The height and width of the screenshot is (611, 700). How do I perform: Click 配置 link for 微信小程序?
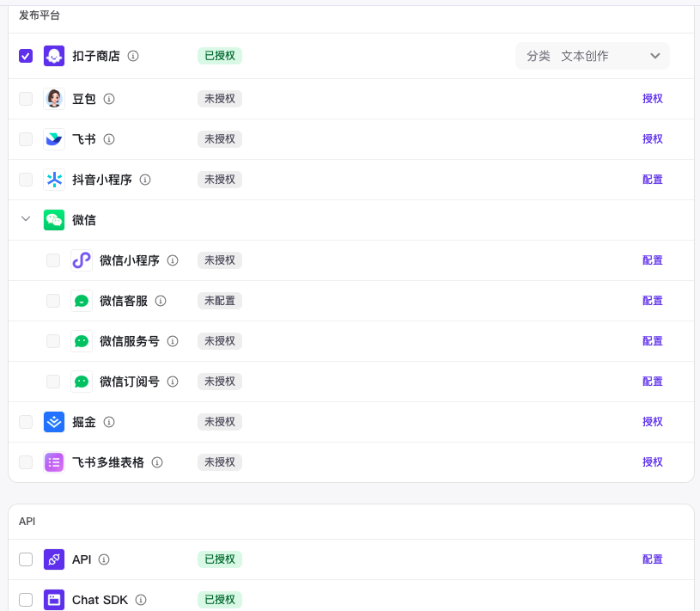(652, 260)
